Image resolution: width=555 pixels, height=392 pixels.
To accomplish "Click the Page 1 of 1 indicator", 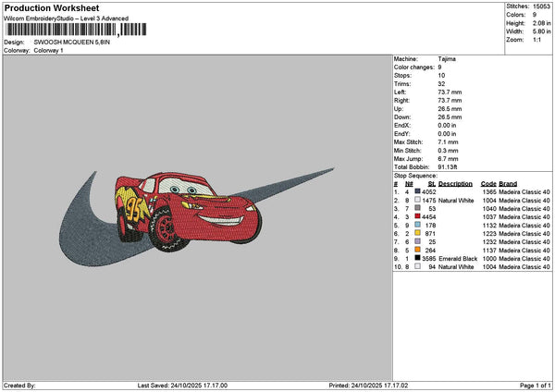I will pos(536,386).
